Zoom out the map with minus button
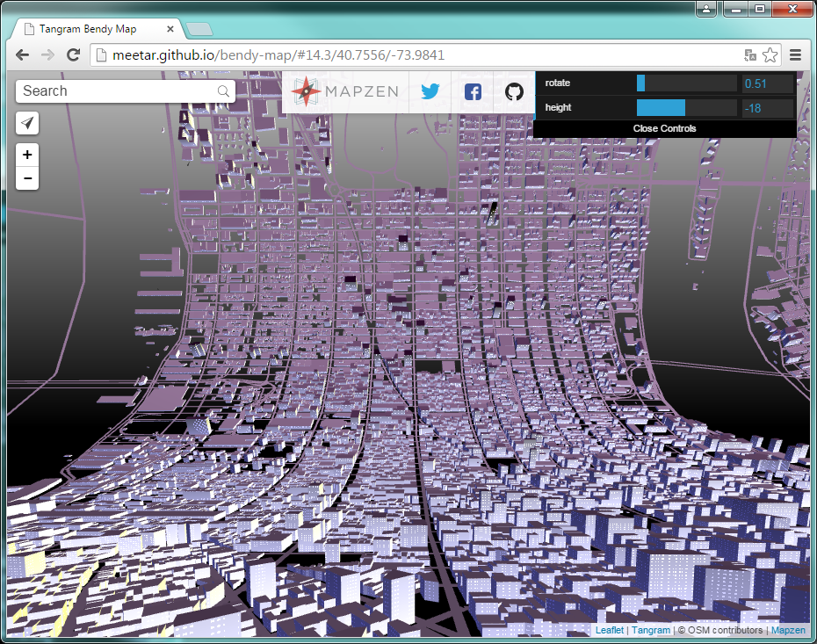817x644 pixels. click(x=28, y=178)
